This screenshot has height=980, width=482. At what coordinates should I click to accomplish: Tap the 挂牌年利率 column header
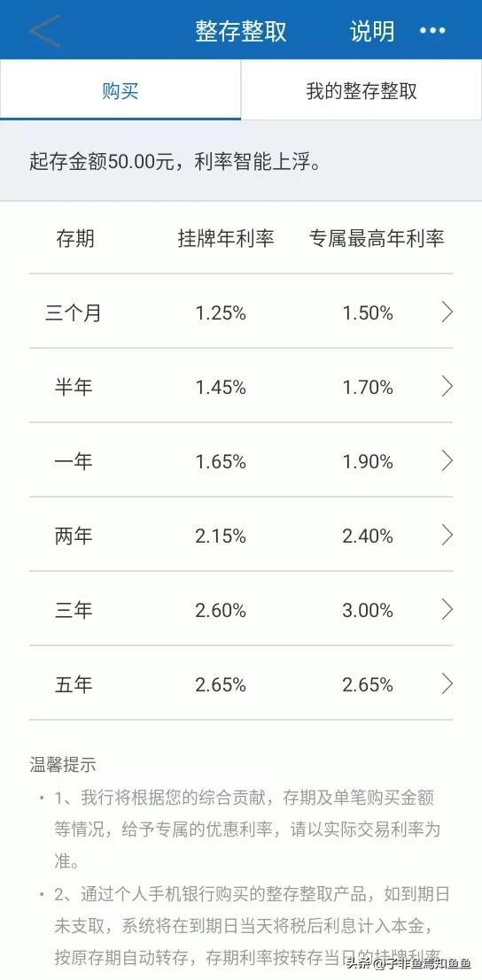(x=226, y=238)
